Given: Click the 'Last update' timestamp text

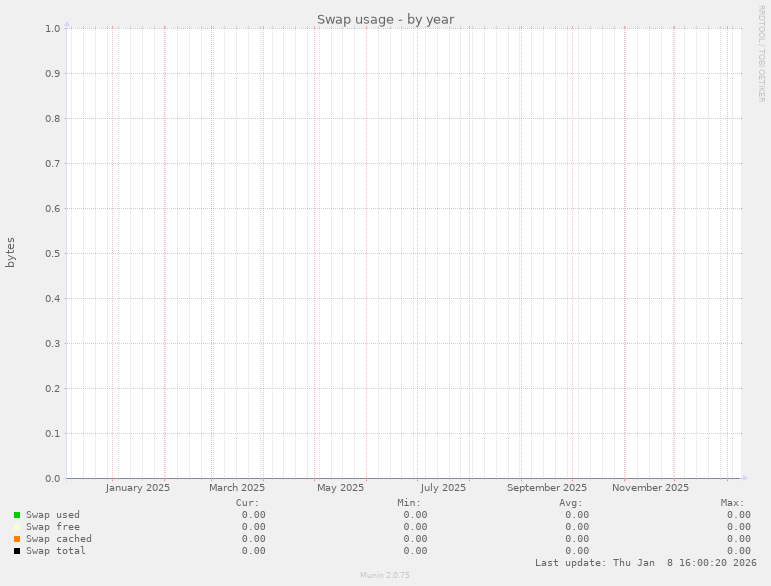Looking at the screenshot, I should click(x=646, y=563).
